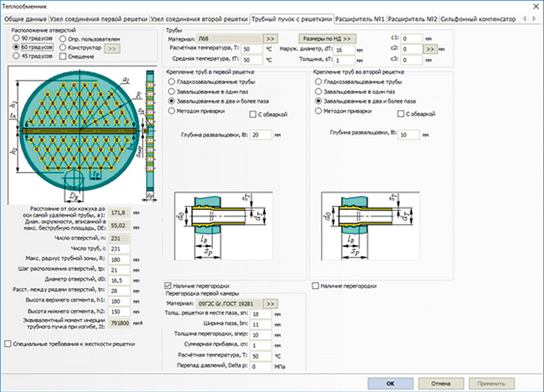
Task: Edit the c1 allowance field
Action: pyautogui.click(x=412, y=39)
